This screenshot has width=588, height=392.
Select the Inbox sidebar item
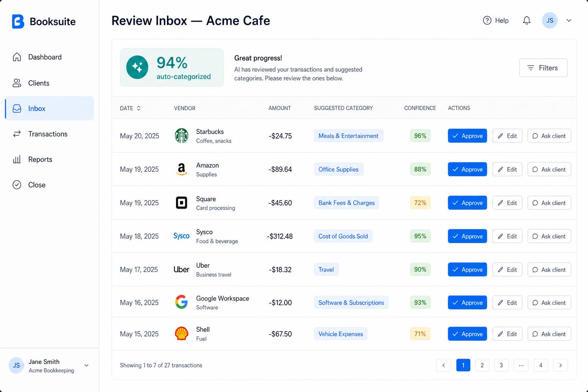click(49, 108)
